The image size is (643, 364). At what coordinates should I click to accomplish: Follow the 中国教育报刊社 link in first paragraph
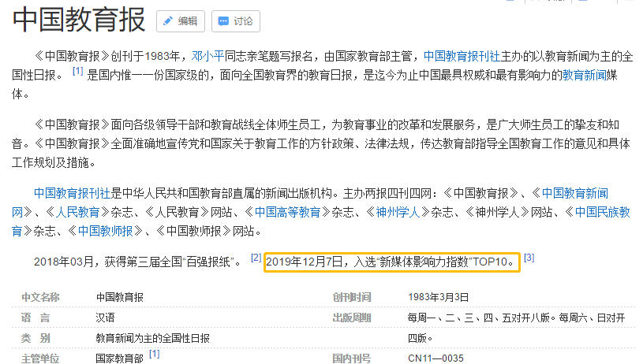point(462,56)
